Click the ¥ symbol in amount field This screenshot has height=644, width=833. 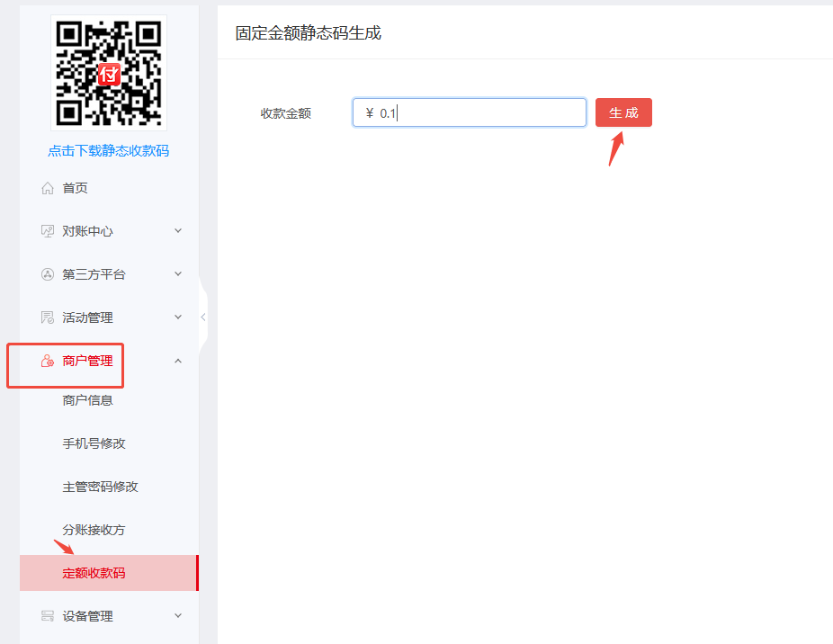(x=370, y=112)
